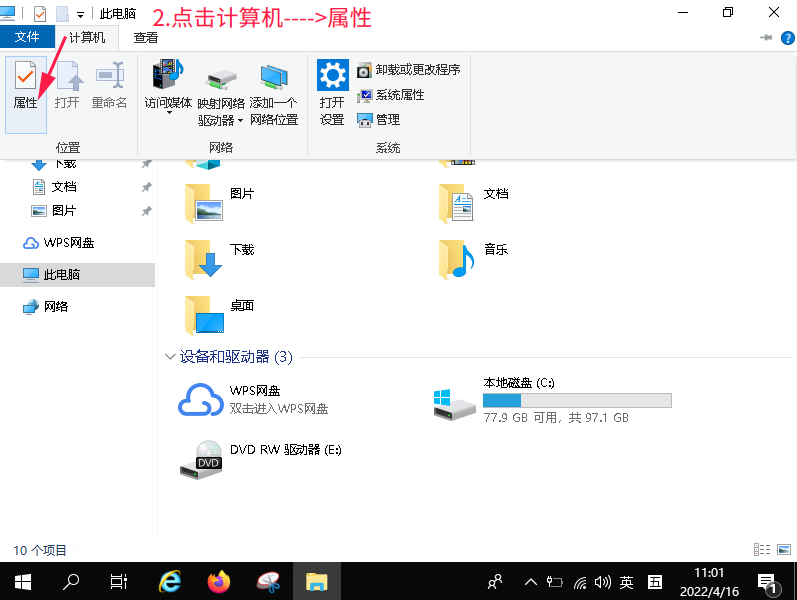Open the 映射网络驱动器 dropdown arrow
The height and width of the screenshot is (600, 797).
pos(241,120)
